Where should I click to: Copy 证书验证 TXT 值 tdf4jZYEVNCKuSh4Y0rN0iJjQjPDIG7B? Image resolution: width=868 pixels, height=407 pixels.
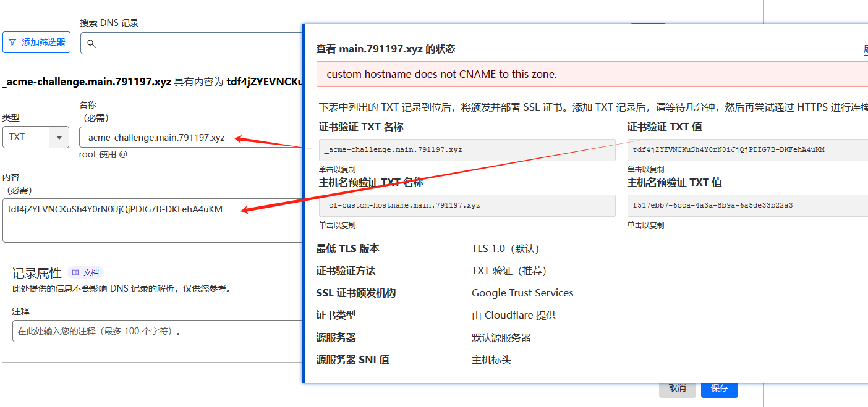click(747, 149)
